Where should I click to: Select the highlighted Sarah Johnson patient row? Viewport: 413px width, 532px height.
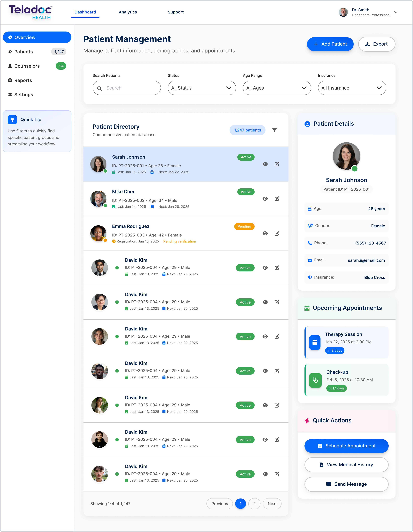pos(171,164)
